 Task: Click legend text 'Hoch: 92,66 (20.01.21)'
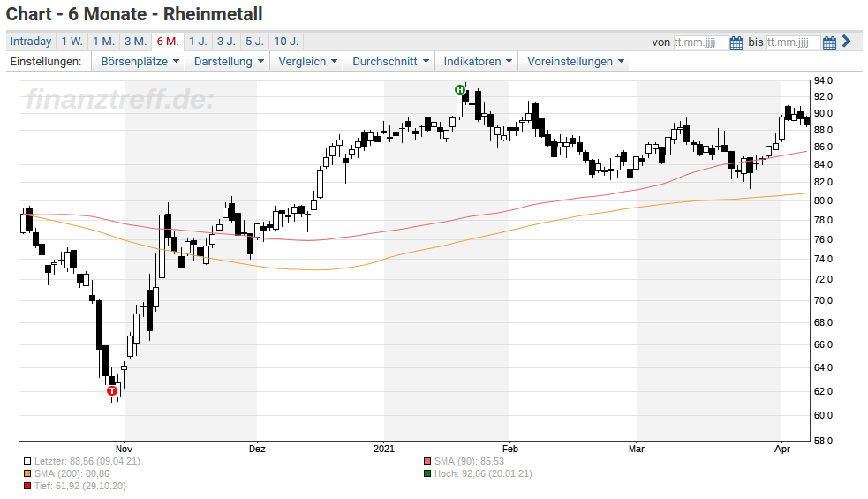click(483, 473)
